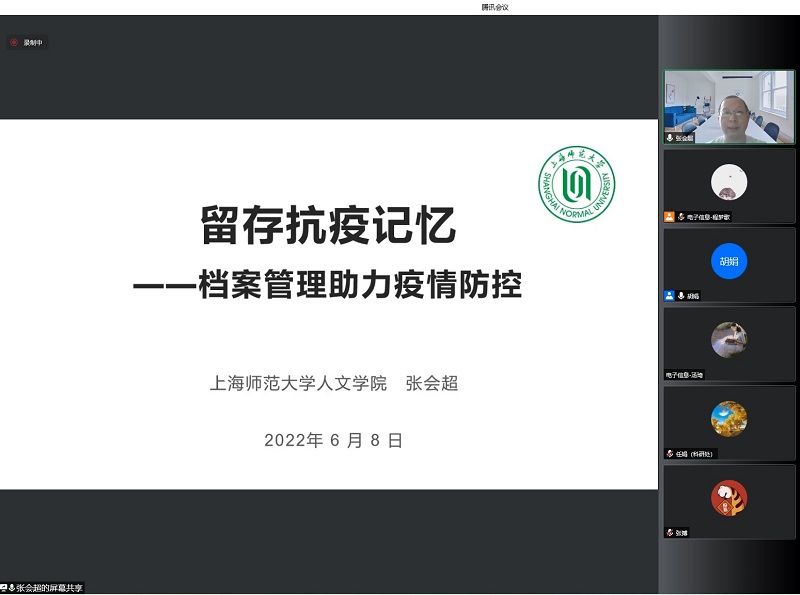The height and width of the screenshot is (595, 800).
Task: Click the 电子信息-汤琦 photo avatar
Action: pyautogui.click(x=729, y=340)
